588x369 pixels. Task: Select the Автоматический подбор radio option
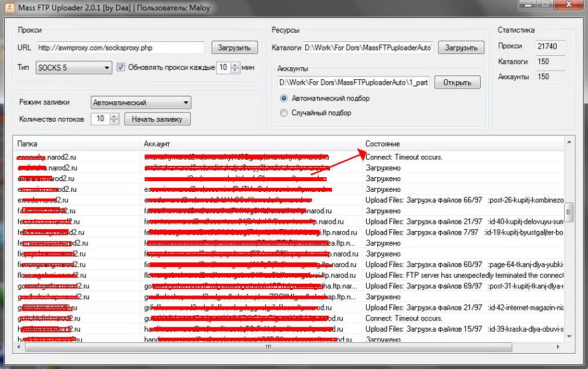284,98
